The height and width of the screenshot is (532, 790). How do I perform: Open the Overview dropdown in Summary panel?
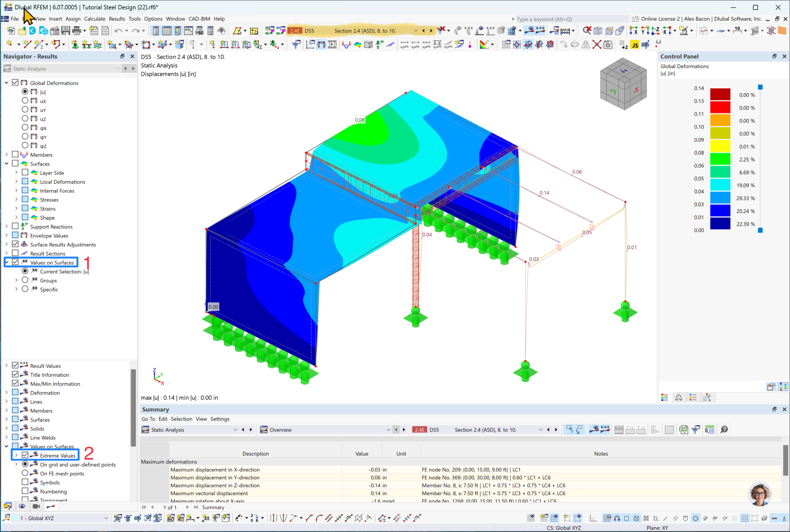click(x=389, y=430)
